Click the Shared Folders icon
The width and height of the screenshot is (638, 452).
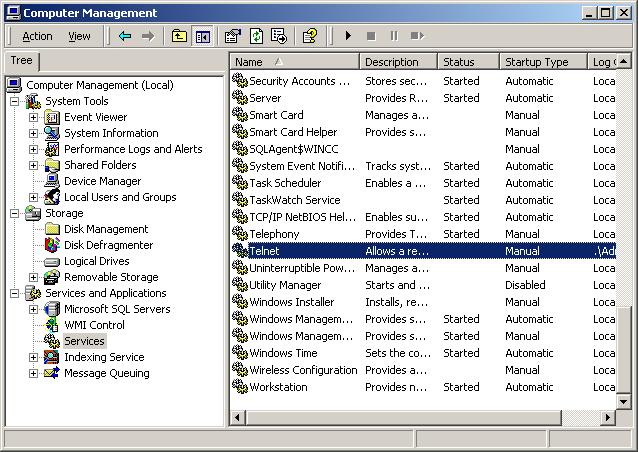pyautogui.click(x=52, y=165)
